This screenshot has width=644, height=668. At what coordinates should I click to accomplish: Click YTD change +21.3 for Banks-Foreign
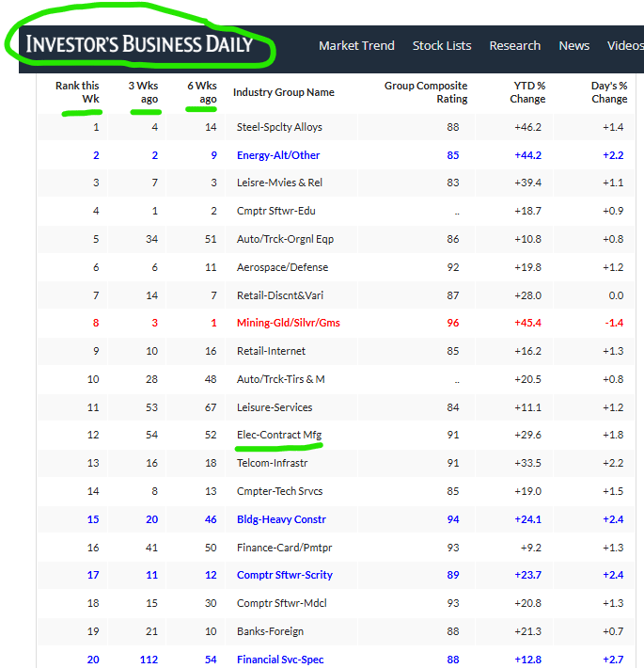tap(527, 631)
